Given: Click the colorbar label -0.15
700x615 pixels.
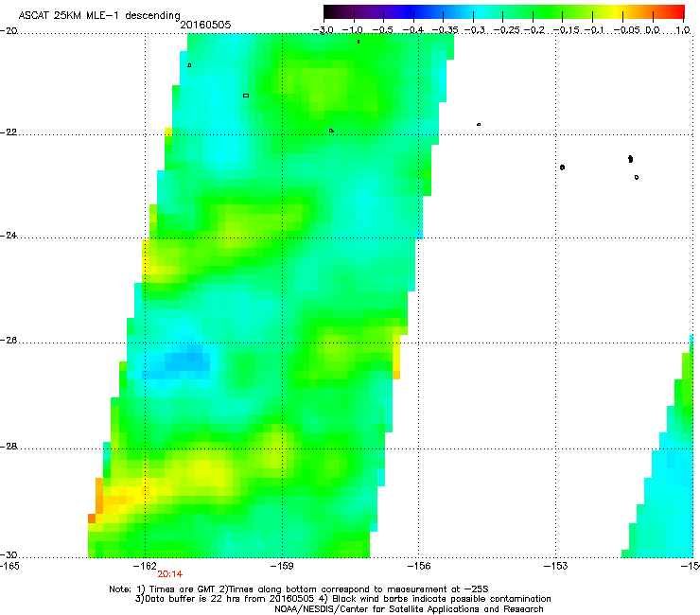Looking at the screenshot, I should (x=567, y=30).
